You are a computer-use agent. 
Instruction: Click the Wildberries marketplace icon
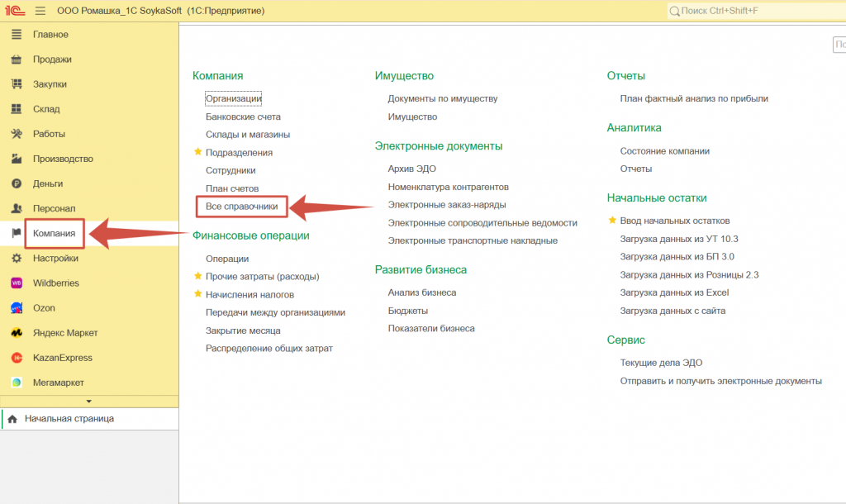[x=16, y=283]
